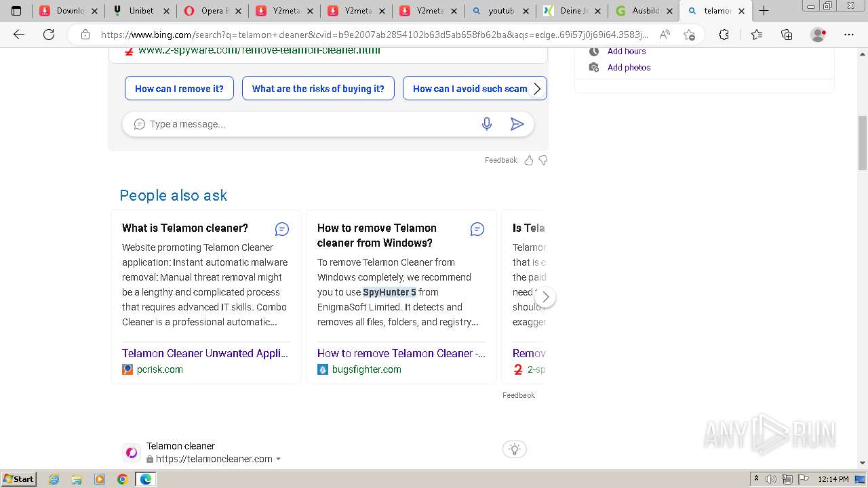This screenshot has width=868, height=488.
Task: Switch to the Ausbild tab
Action: click(x=643, y=11)
